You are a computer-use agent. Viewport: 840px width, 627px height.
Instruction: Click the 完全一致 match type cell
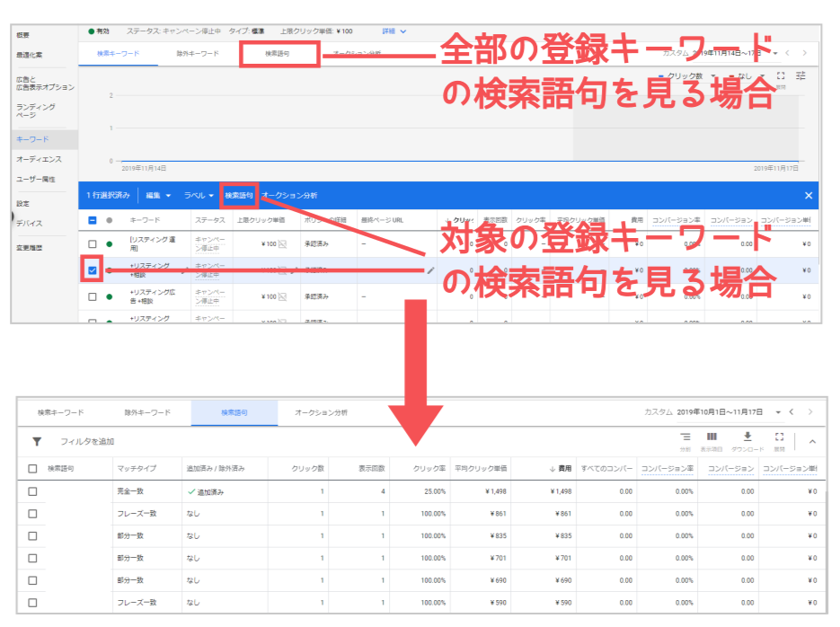click(x=130, y=491)
